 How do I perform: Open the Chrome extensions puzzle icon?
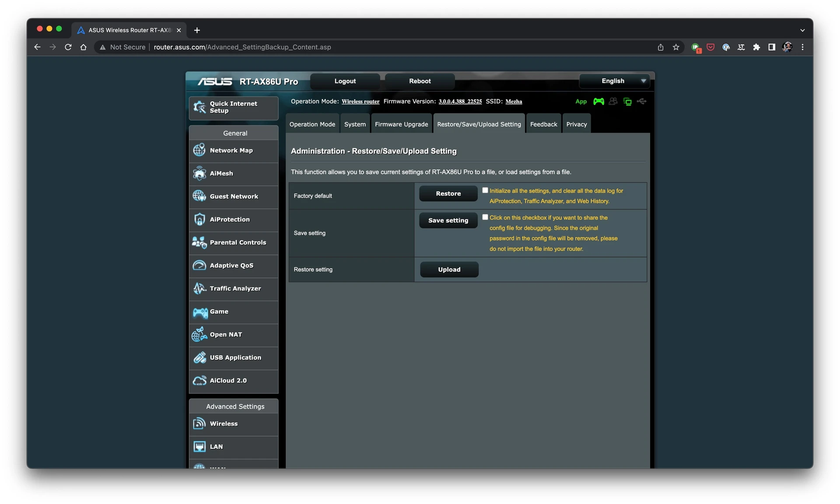coord(756,47)
